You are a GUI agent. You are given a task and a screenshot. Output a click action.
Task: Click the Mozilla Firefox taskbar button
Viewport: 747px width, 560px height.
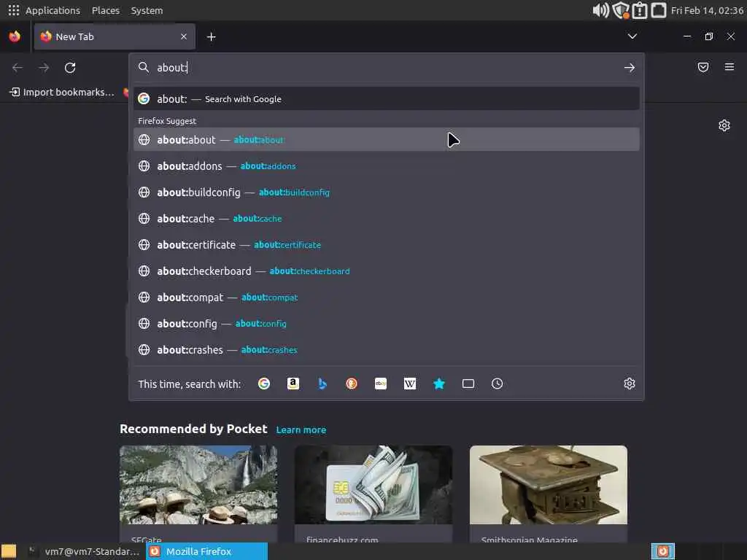point(206,551)
